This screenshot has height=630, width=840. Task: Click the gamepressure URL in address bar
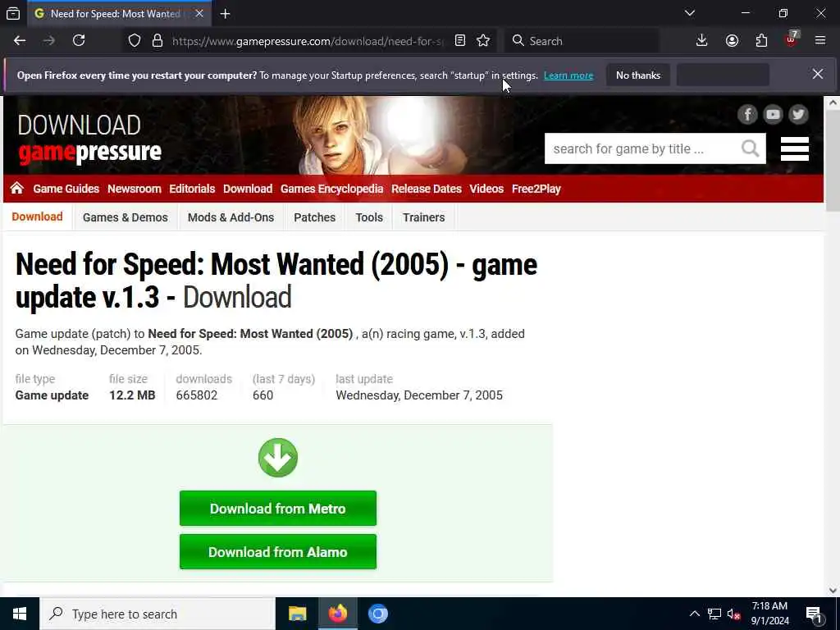307,41
